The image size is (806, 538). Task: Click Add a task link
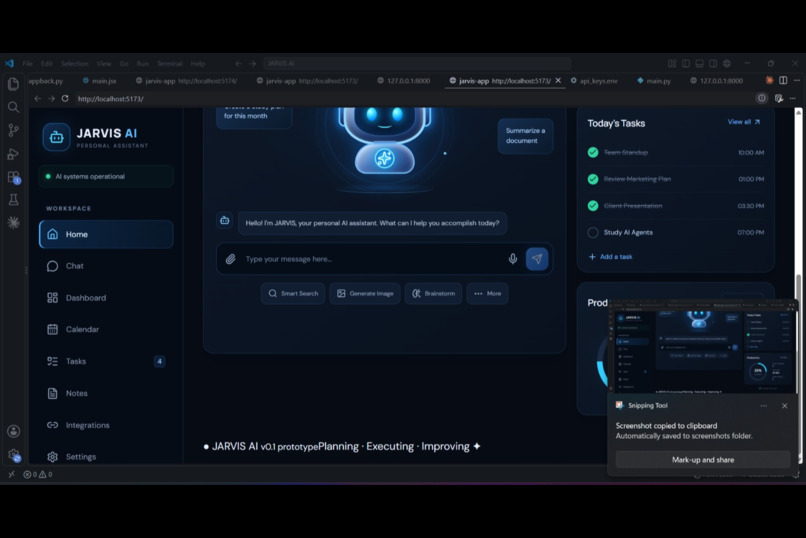(x=610, y=256)
